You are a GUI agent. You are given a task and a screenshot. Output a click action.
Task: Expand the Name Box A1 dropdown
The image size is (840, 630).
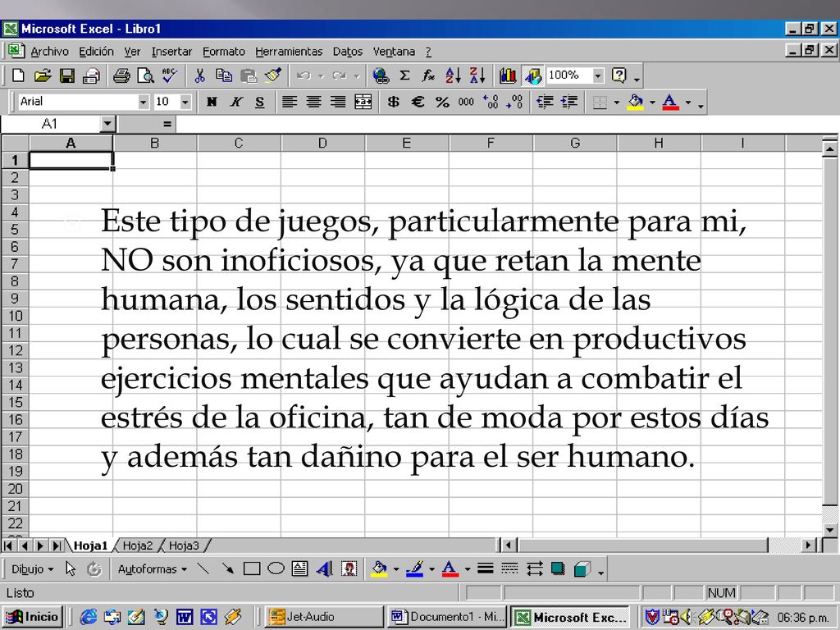pos(107,125)
